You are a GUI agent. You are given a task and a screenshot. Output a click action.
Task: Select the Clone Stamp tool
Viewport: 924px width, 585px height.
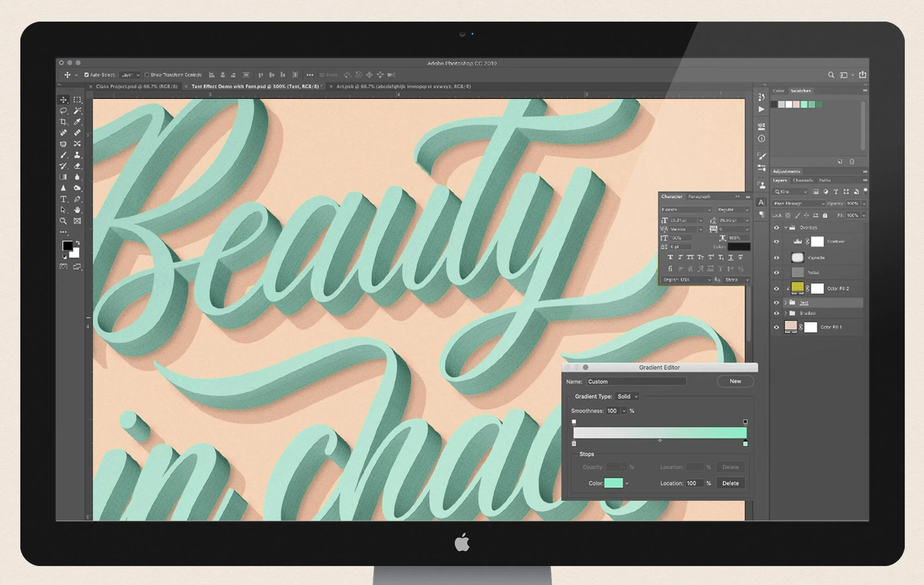coord(77,155)
